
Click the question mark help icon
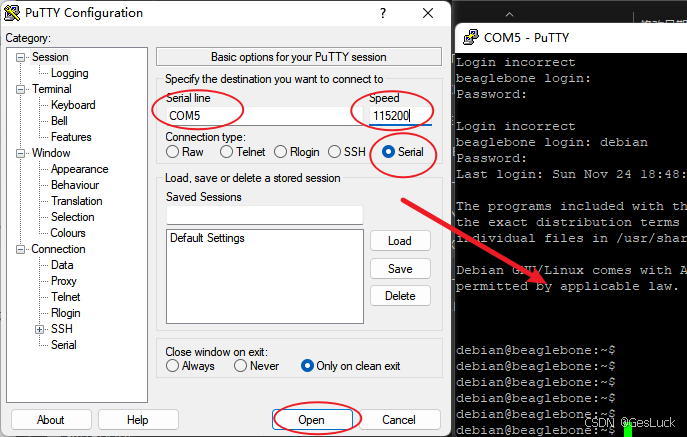point(383,13)
